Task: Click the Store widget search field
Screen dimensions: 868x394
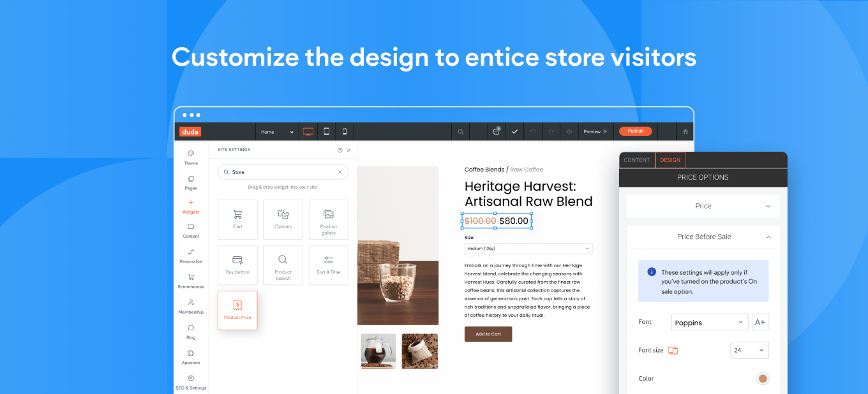Action: [x=283, y=172]
